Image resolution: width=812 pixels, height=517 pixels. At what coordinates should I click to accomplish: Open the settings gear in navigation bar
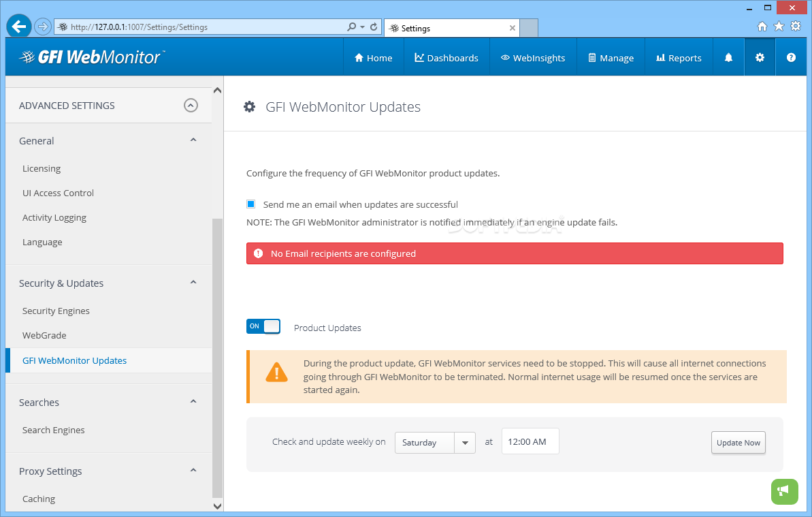[760, 57]
